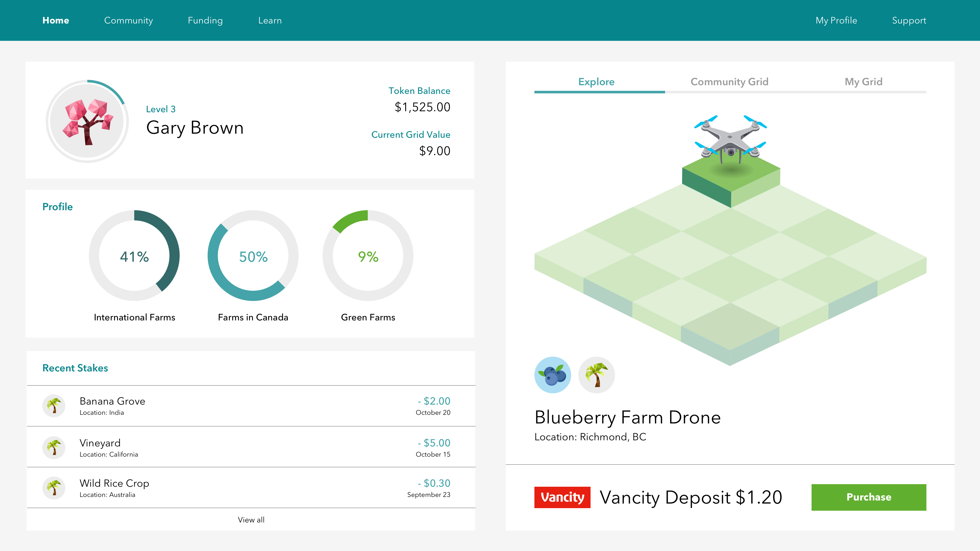Click the - $0.30 stake amount

coord(434,483)
